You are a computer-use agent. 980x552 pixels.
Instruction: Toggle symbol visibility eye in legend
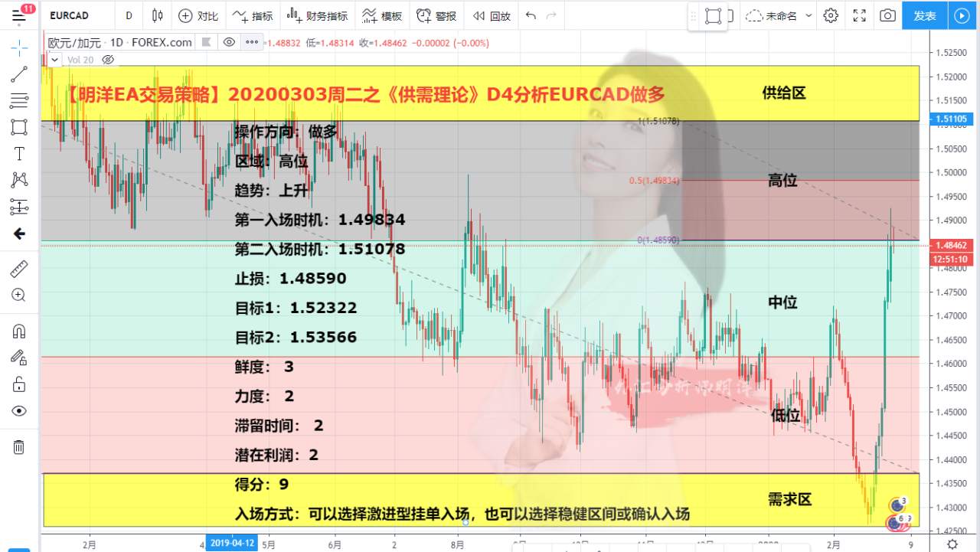(229, 42)
